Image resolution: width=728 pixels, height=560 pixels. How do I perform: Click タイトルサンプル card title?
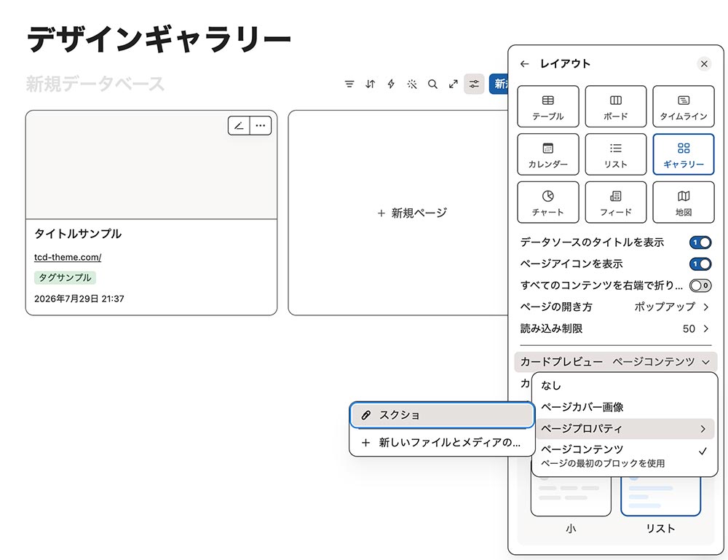point(78,234)
